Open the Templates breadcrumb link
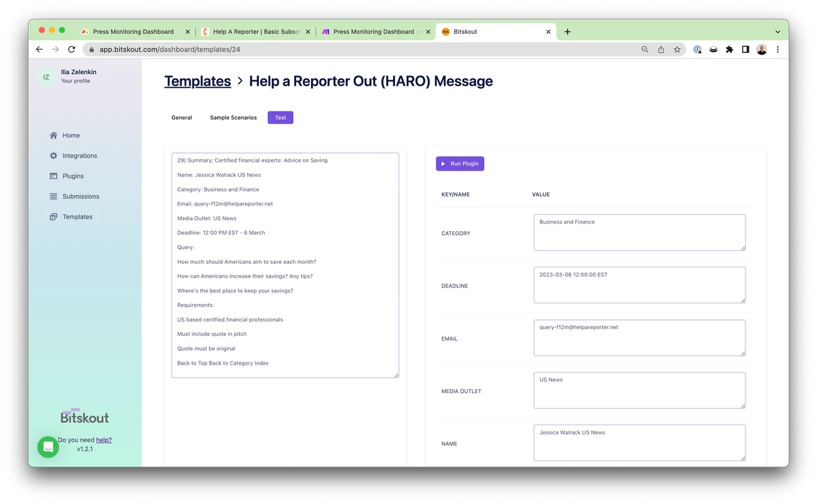The image size is (817, 504). 197,81
